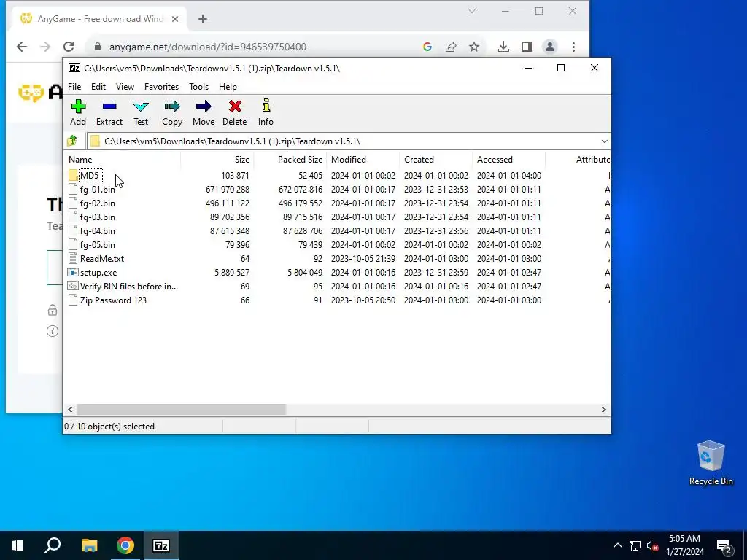Click the Verify BIN files batch icon
747x560 pixels.
72,286
